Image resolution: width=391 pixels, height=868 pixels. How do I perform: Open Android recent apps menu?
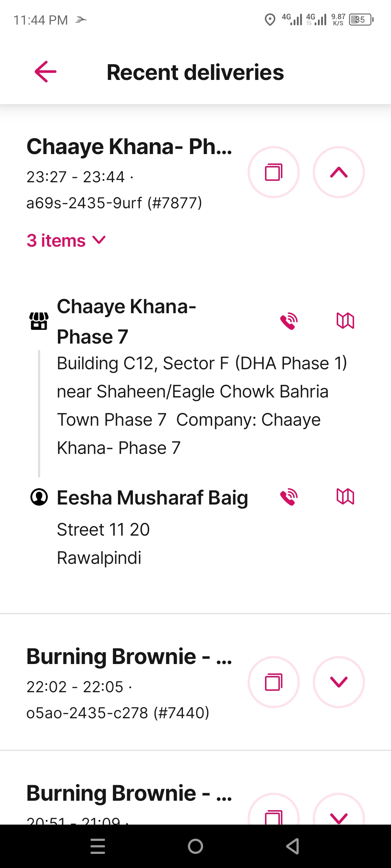click(x=98, y=846)
